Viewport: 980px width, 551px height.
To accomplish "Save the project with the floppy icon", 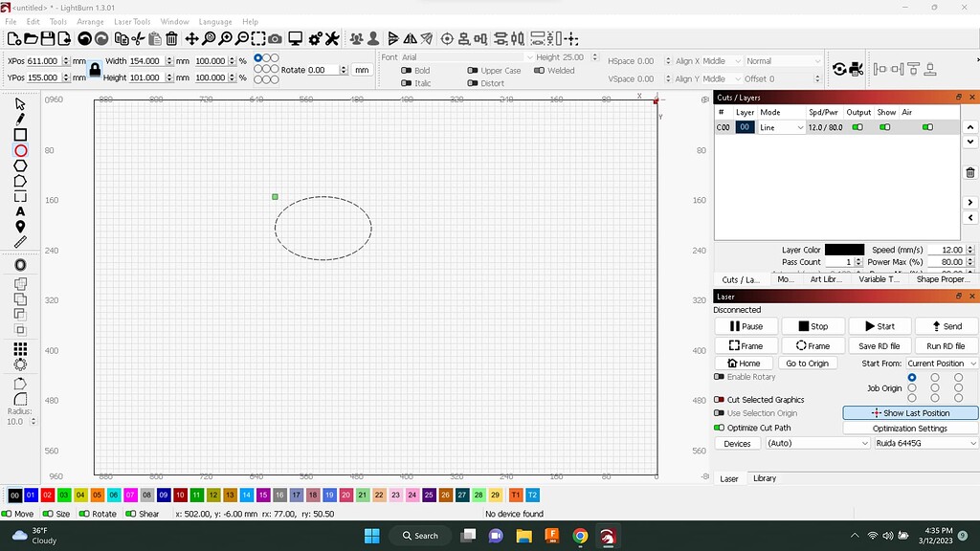I will pos(48,38).
